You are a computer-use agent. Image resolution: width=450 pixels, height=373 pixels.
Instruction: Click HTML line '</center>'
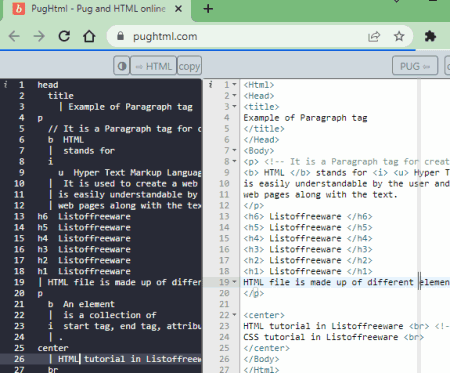(x=266, y=348)
